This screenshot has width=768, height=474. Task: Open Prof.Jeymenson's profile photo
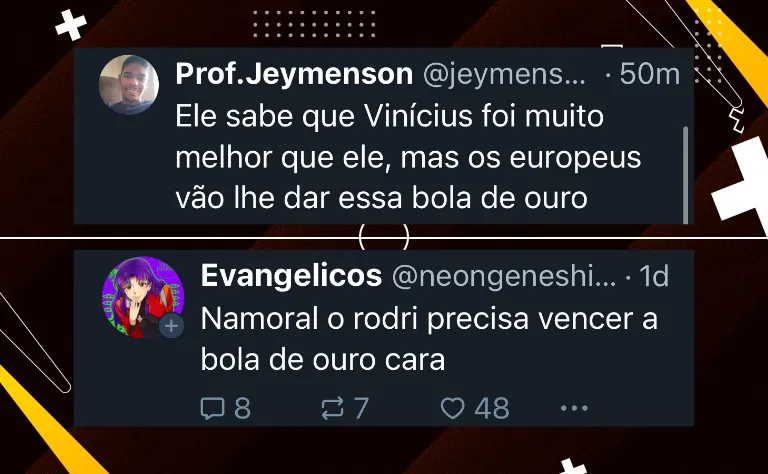pos(129,85)
